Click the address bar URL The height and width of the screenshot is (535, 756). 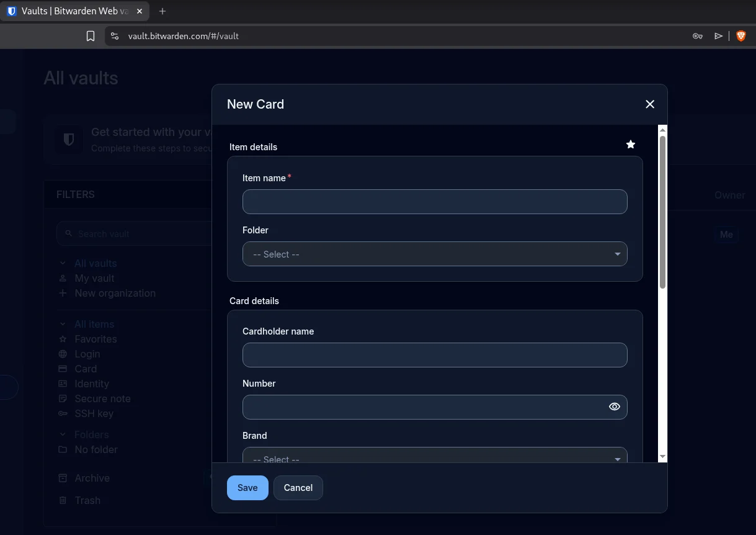[x=184, y=36]
